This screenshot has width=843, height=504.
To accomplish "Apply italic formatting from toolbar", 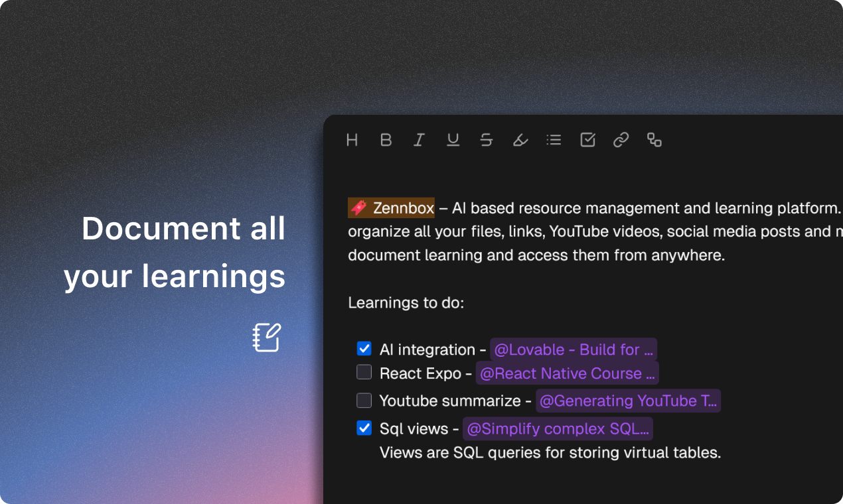I will click(x=419, y=140).
